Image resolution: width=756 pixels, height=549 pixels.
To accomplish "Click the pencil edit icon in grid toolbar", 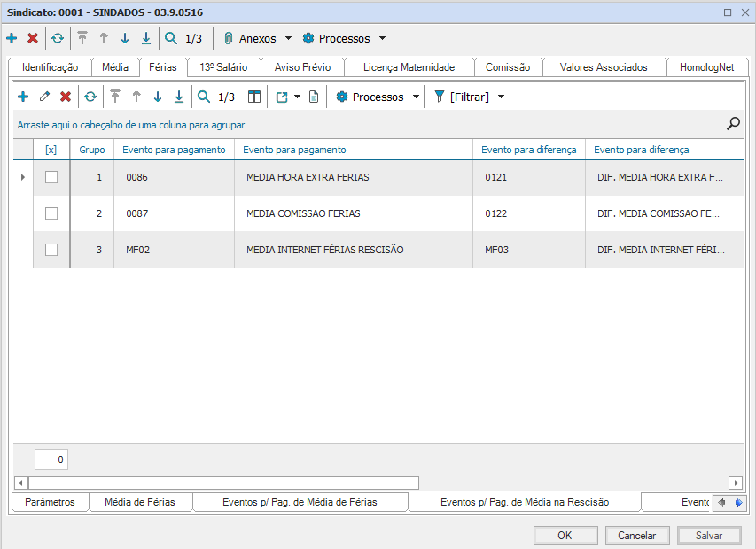I will [x=44, y=97].
